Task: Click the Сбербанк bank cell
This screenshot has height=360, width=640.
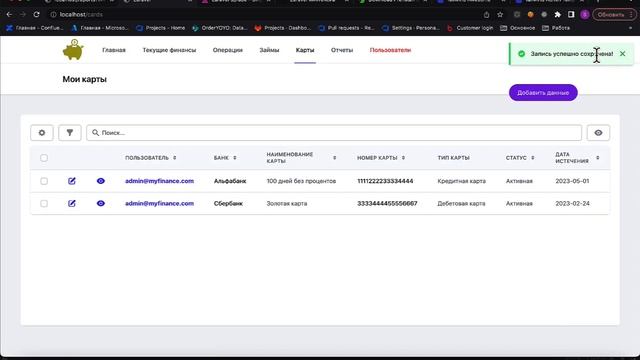Action: tap(228, 203)
